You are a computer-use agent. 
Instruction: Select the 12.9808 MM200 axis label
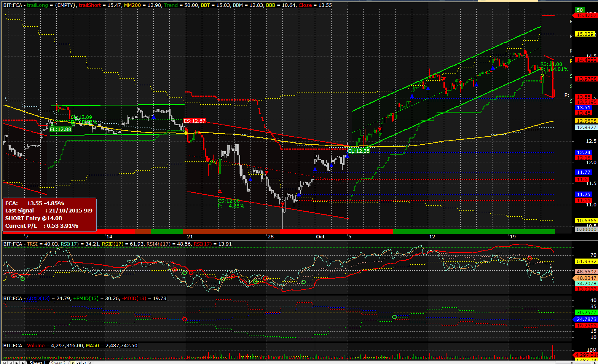586,121
